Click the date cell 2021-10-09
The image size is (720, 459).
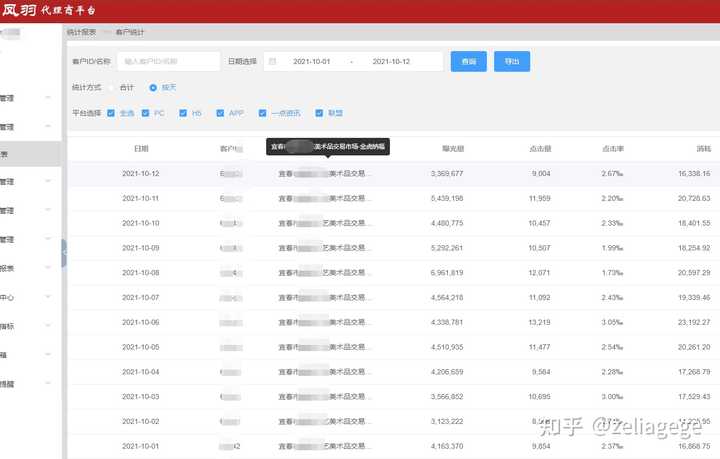(141, 248)
